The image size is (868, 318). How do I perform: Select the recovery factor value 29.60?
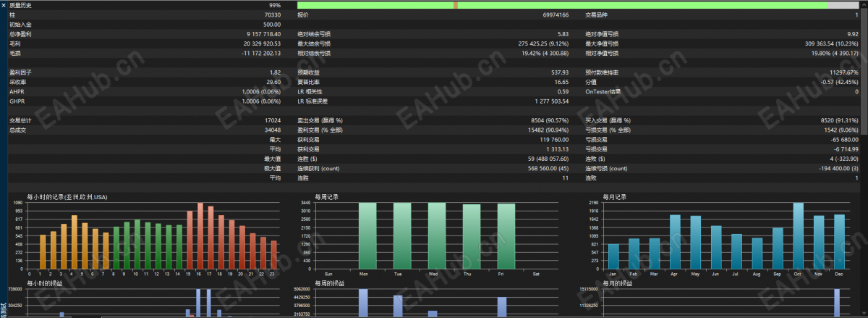pyautogui.click(x=273, y=82)
